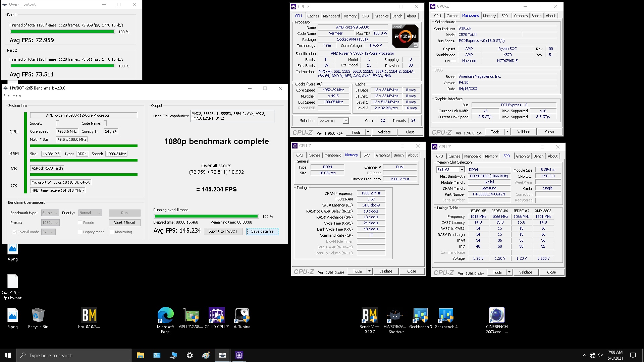Open the File menu in HWBOT x265
644x362 pixels.
tap(6, 96)
